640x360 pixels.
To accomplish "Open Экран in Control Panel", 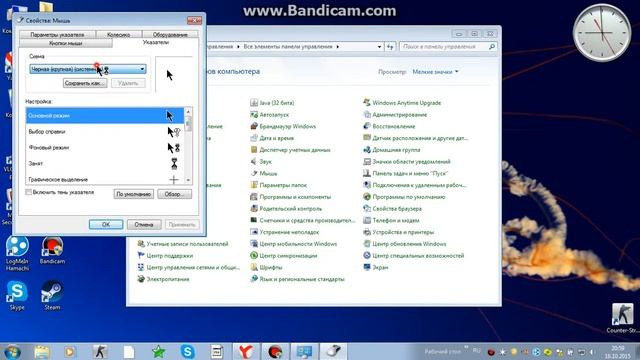I will click(x=376, y=268).
